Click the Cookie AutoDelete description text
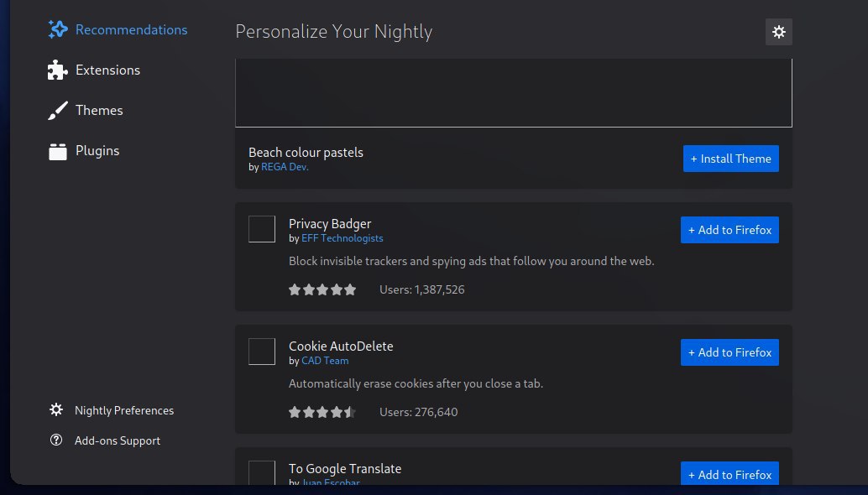 pyautogui.click(x=416, y=383)
